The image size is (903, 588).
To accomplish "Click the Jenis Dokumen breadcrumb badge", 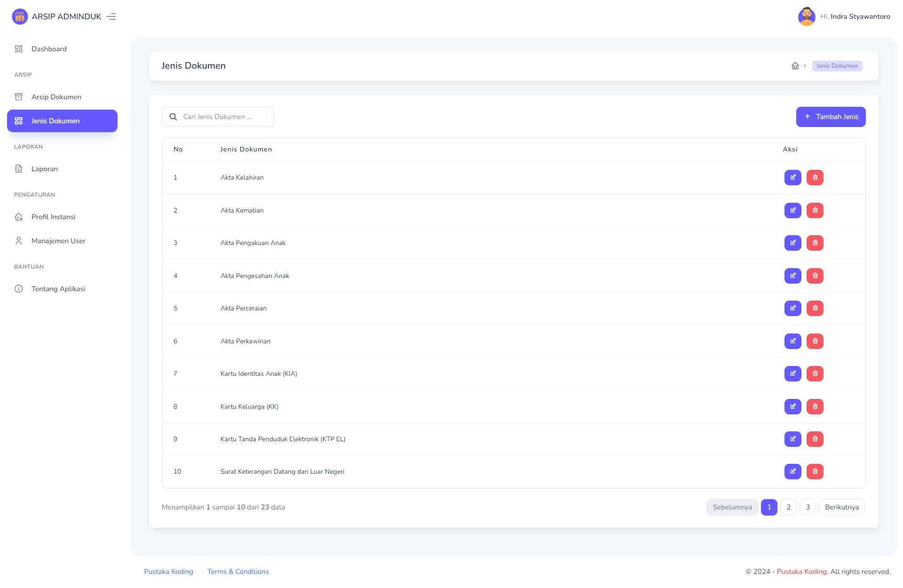I will pos(837,66).
